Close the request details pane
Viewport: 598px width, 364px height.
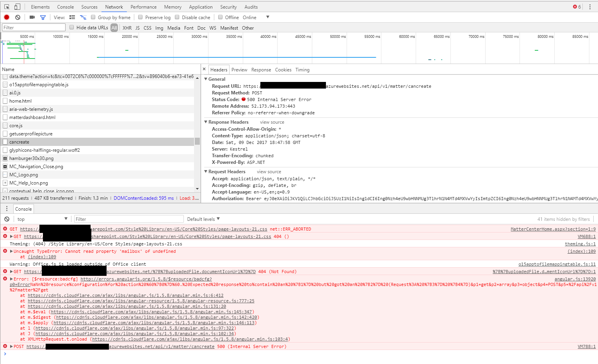(x=204, y=69)
